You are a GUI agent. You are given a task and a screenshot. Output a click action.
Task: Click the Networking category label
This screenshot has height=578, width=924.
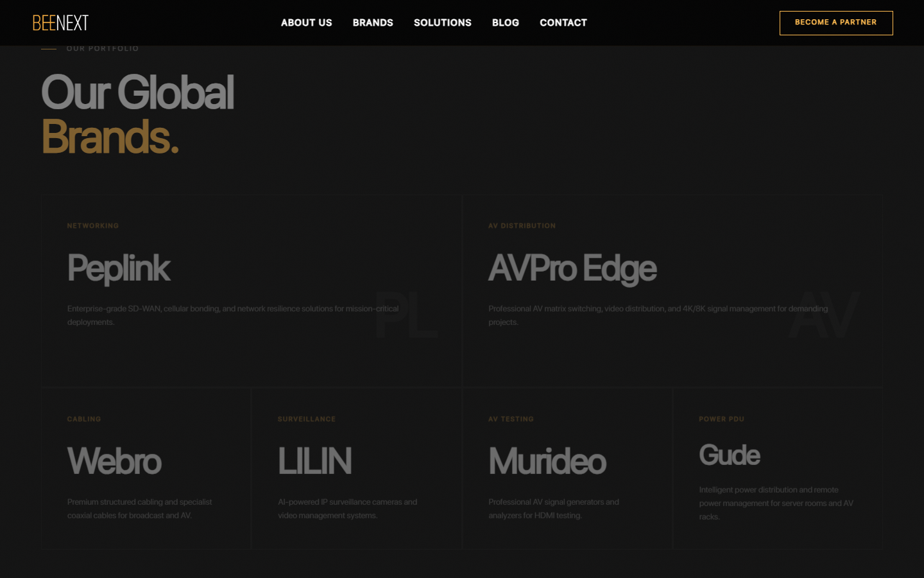(93, 226)
